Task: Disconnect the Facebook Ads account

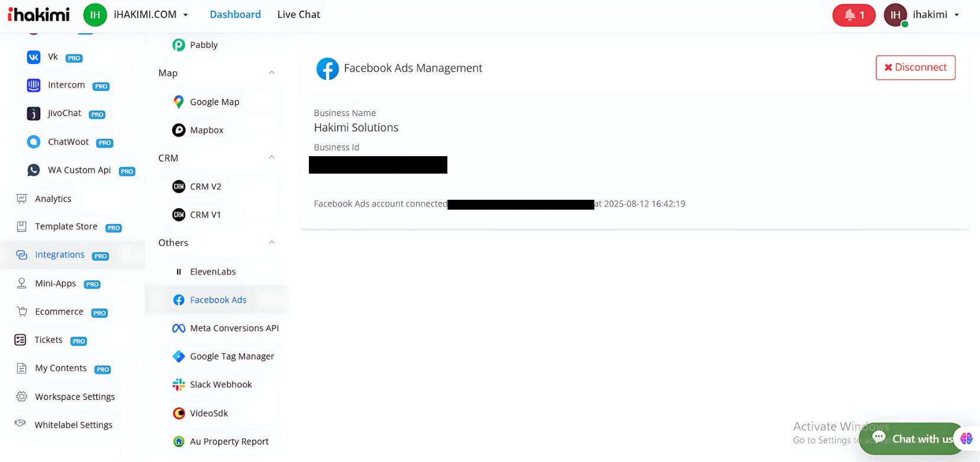Action: 915,67
